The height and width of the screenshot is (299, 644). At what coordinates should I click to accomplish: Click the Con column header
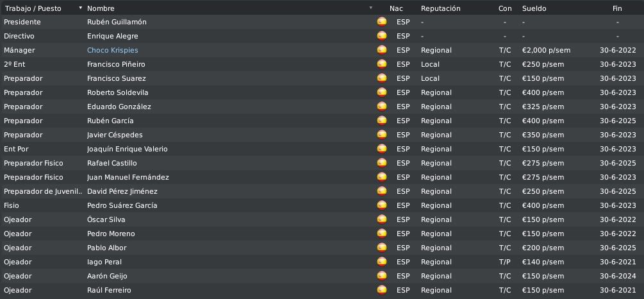pyautogui.click(x=505, y=8)
